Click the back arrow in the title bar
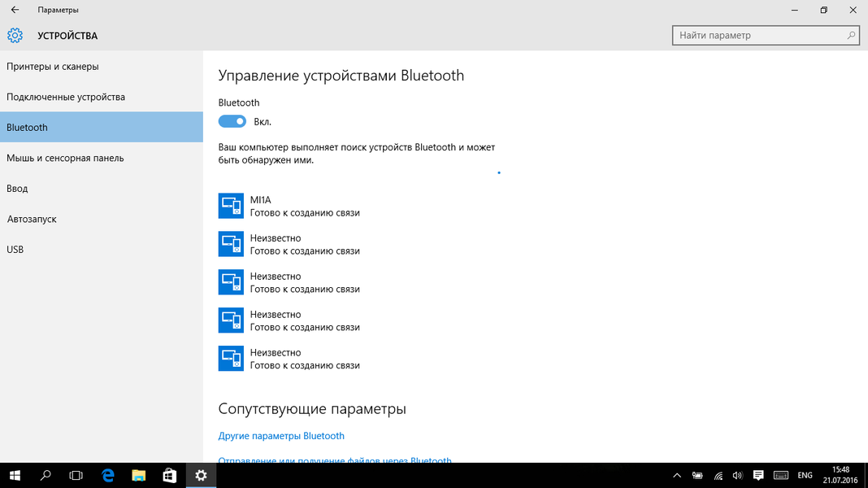The height and width of the screenshot is (488, 868). [15, 10]
